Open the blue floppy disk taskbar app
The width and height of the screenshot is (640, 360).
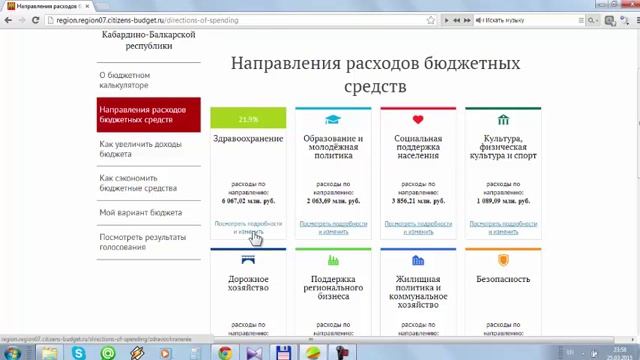coord(284,353)
